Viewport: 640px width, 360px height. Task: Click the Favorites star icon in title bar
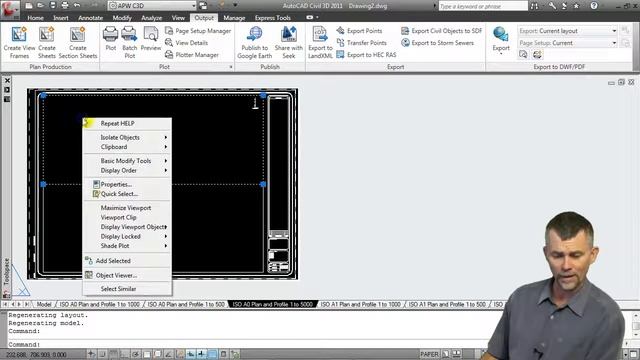click(x=576, y=6)
